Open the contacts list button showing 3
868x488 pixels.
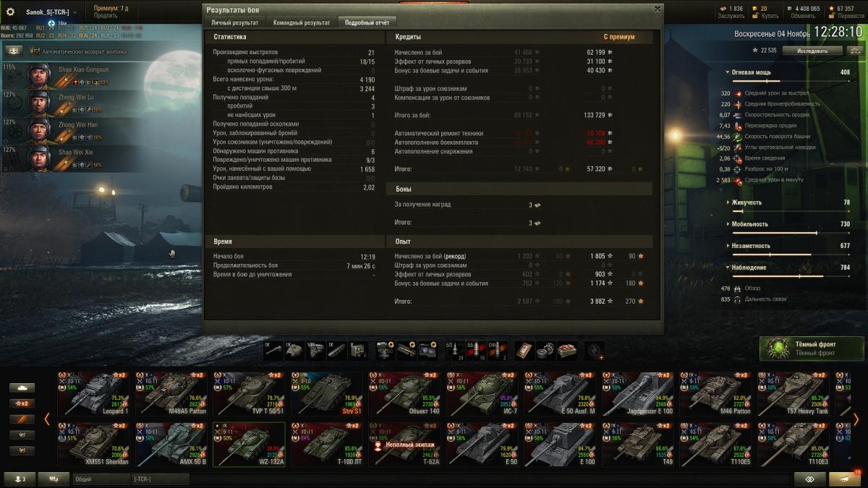[19, 479]
